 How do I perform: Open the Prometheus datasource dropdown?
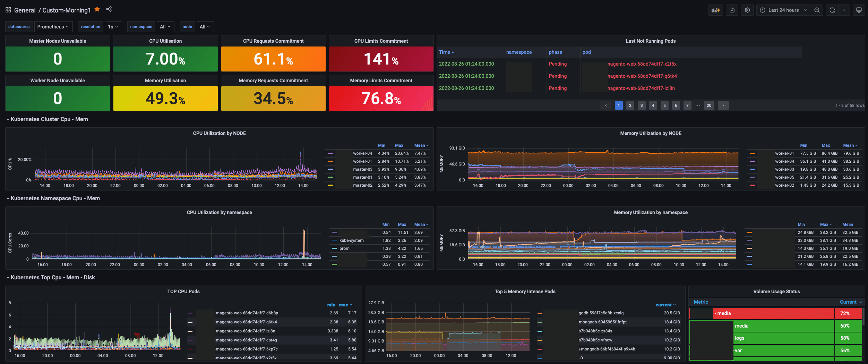53,27
